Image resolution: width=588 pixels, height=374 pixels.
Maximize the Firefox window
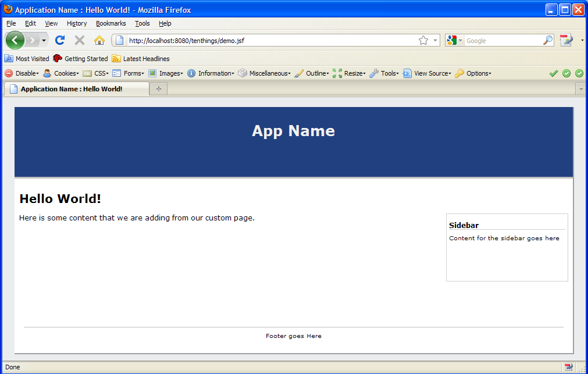point(565,9)
